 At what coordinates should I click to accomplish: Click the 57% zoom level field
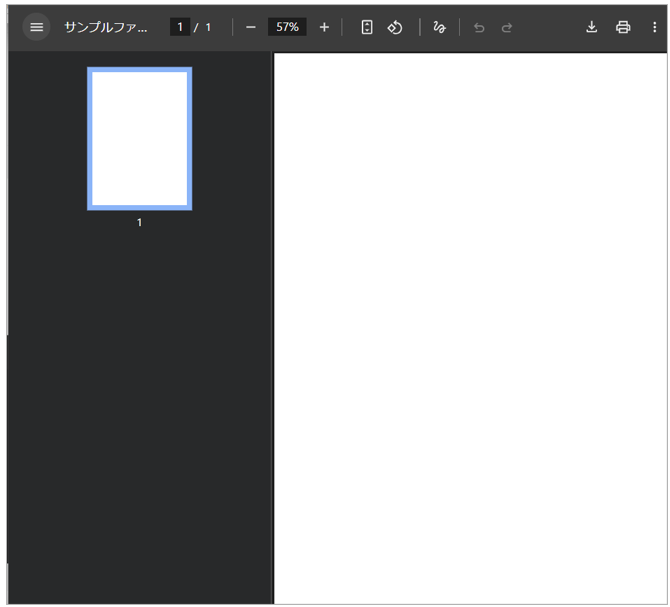point(287,27)
